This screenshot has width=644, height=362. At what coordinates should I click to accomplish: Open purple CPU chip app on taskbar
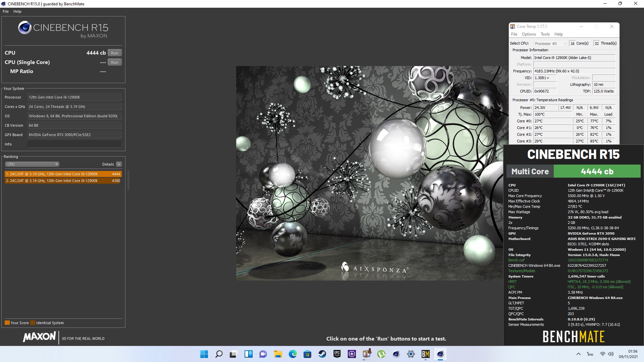point(352,354)
